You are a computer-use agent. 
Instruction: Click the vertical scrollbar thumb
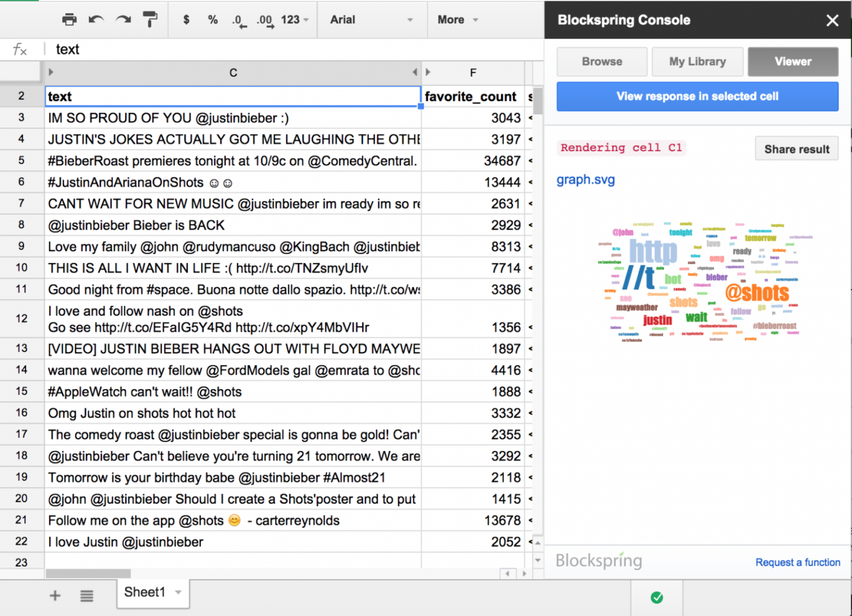coord(538,100)
